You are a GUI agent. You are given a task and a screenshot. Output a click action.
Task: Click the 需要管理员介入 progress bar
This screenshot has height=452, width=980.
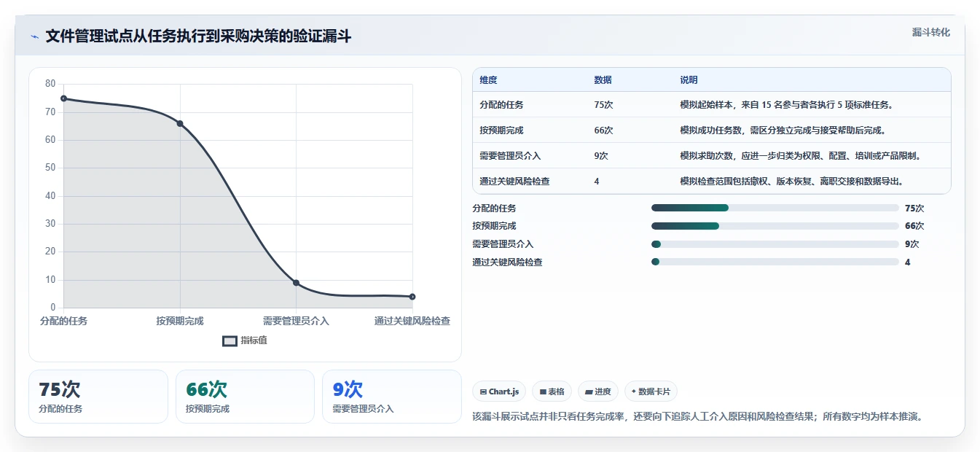coord(775,244)
